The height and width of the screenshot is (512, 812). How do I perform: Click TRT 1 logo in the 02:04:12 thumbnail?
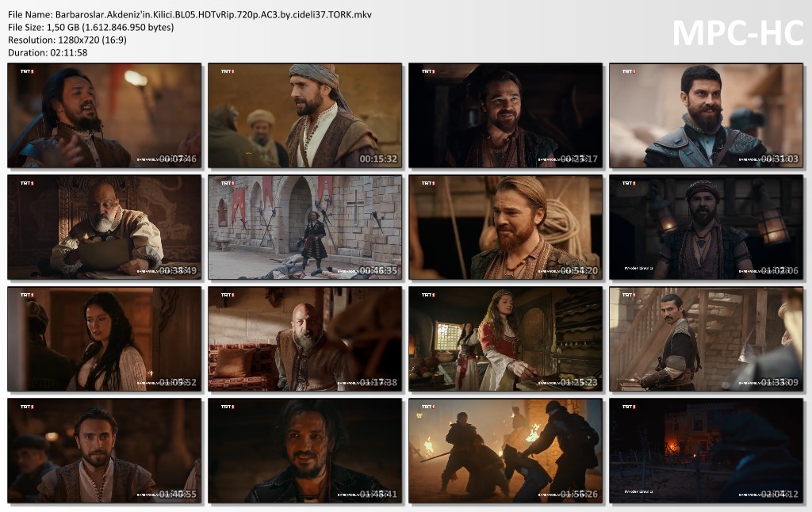[x=628, y=407]
